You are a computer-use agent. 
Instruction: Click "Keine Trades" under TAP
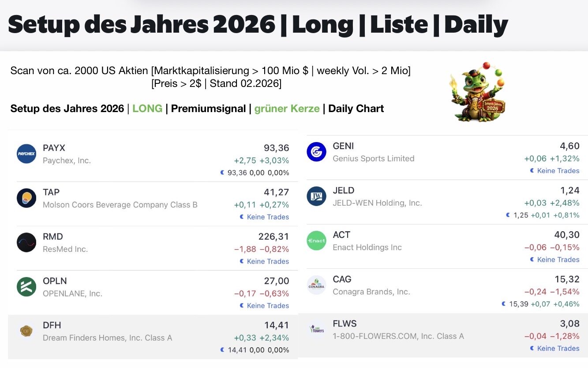268,217
